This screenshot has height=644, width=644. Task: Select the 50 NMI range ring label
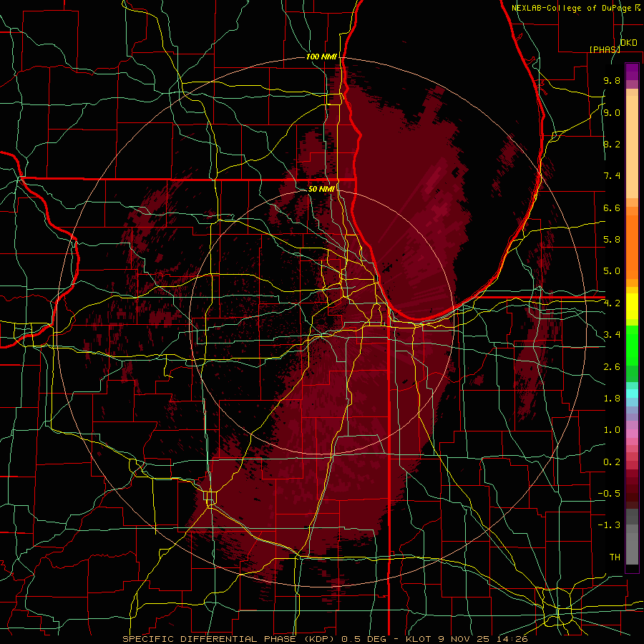pos(321,189)
